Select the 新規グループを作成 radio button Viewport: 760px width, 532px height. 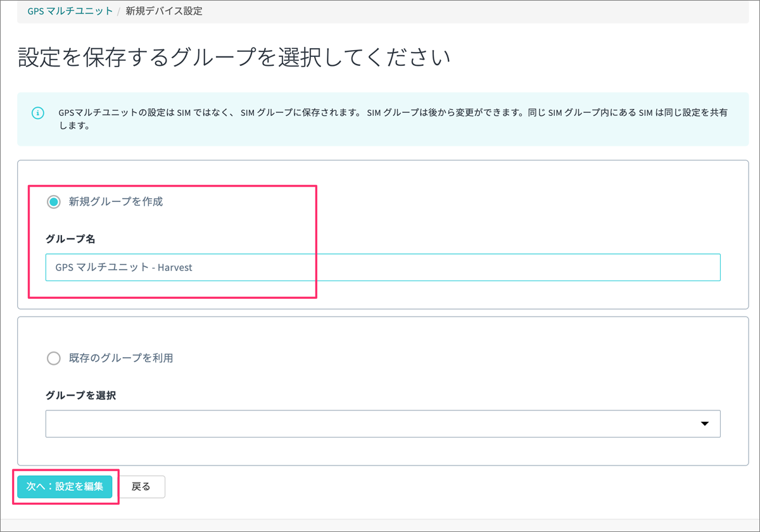pos(54,202)
